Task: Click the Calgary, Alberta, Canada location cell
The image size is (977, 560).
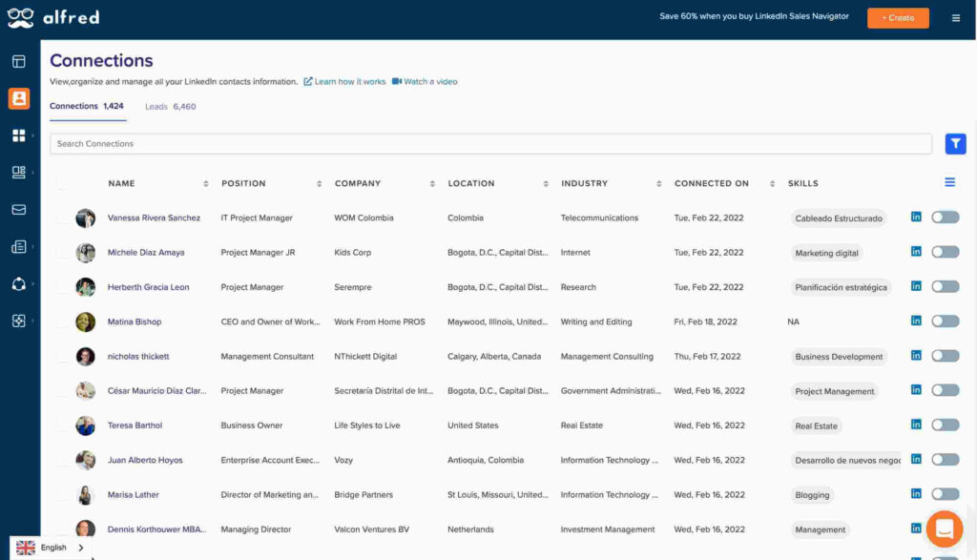Action: pyautogui.click(x=494, y=357)
